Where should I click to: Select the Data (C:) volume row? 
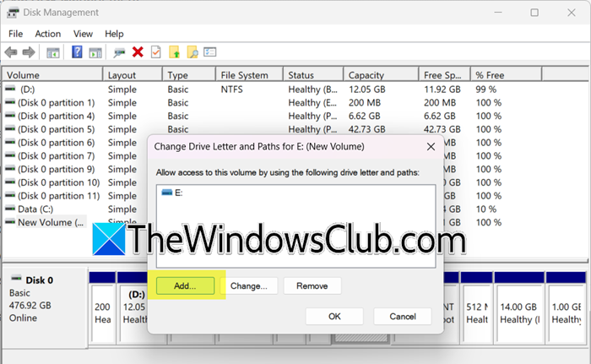point(75,209)
